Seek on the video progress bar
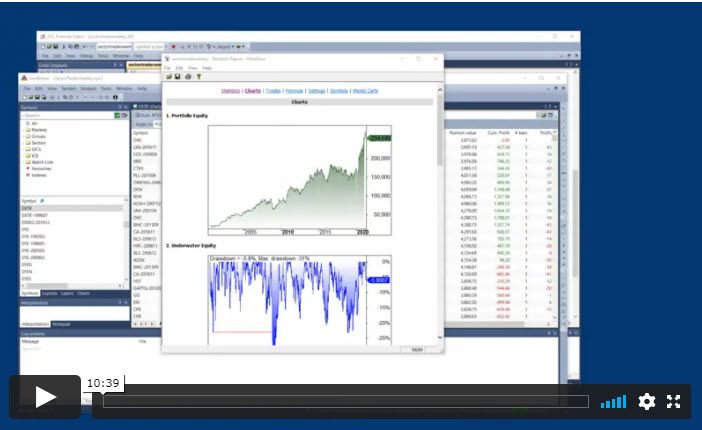 click(346, 401)
